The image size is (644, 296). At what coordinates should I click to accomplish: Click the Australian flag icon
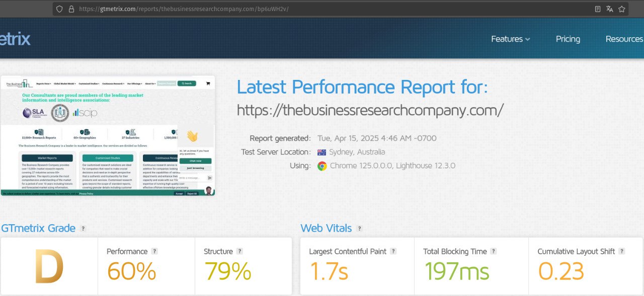click(x=322, y=152)
